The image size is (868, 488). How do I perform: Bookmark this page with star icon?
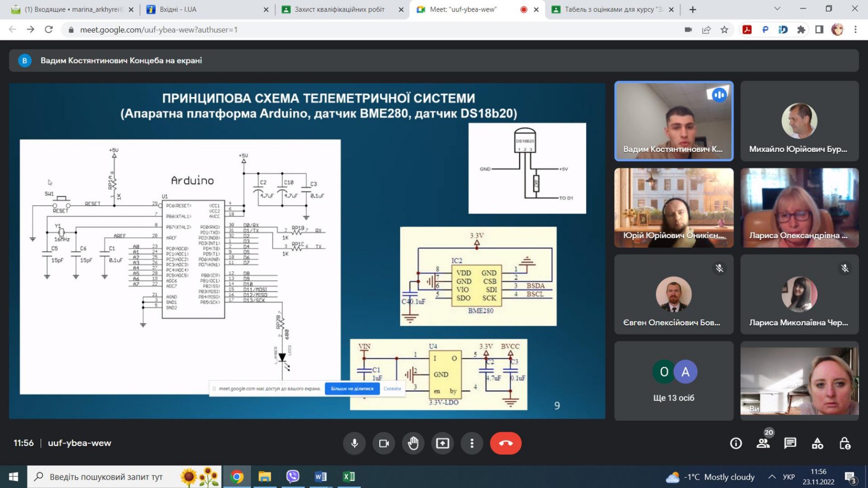click(724, 30)
